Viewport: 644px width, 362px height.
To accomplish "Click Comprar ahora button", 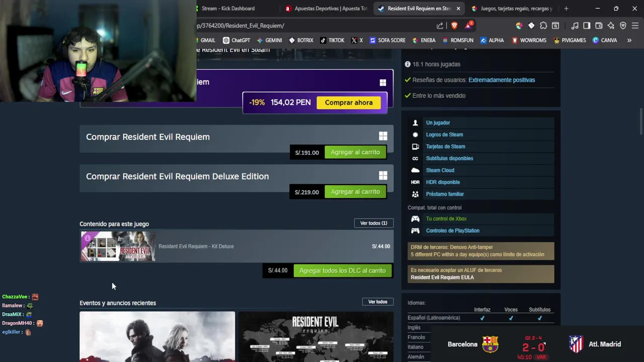I will click(x=349, y=103).
